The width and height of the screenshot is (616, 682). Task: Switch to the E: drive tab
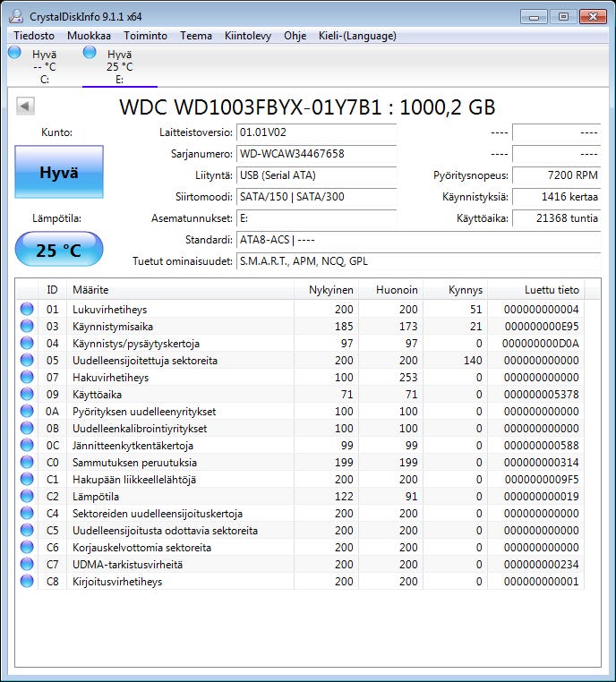(120, 66)
